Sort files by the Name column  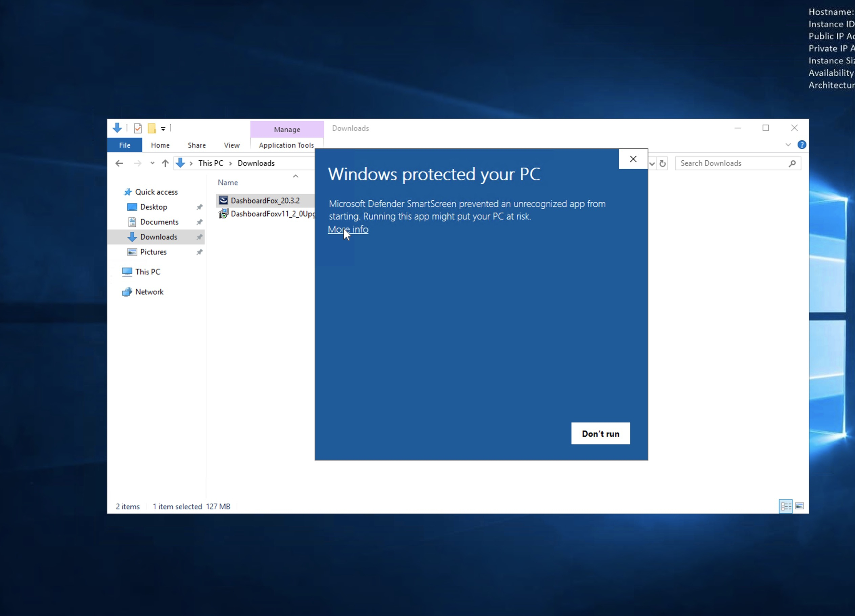tap(228, 182)
